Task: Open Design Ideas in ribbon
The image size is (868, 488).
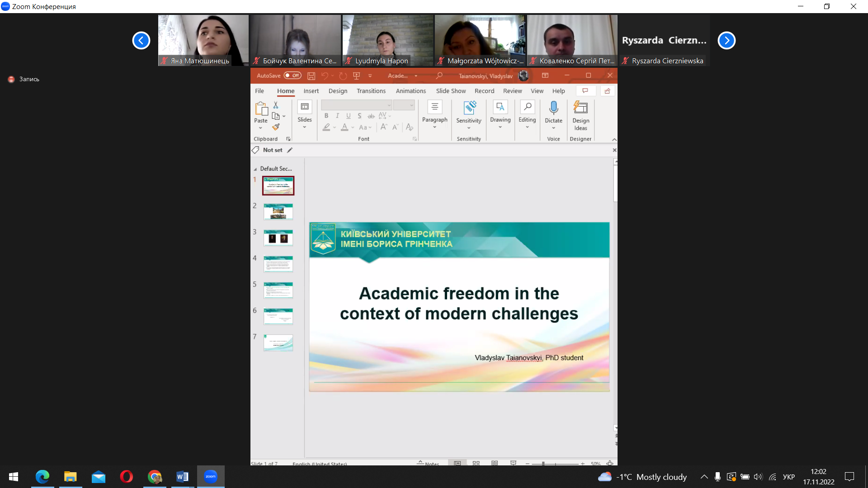Action: point(580,116)
